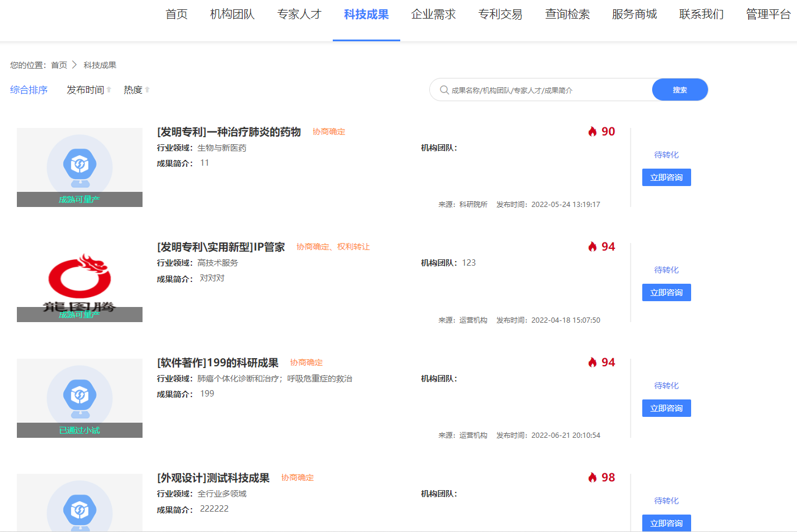Click the flame icon beside heat score 98
The height and width of the screenshot is (532, 797).
592,477
